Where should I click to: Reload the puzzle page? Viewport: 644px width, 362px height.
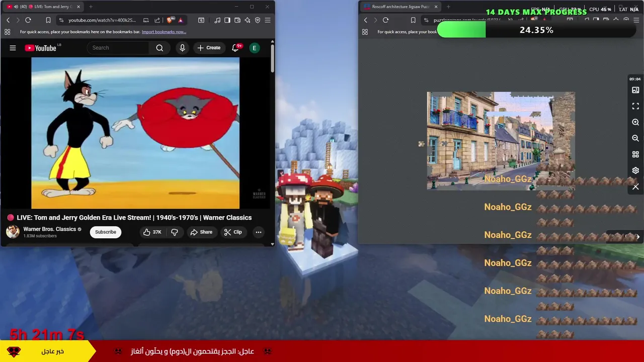point(386,20)
